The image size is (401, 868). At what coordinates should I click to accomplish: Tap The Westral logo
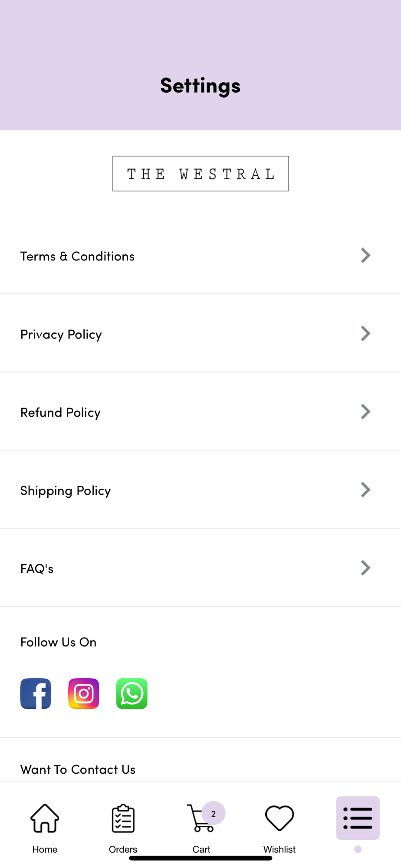(200, 174)
